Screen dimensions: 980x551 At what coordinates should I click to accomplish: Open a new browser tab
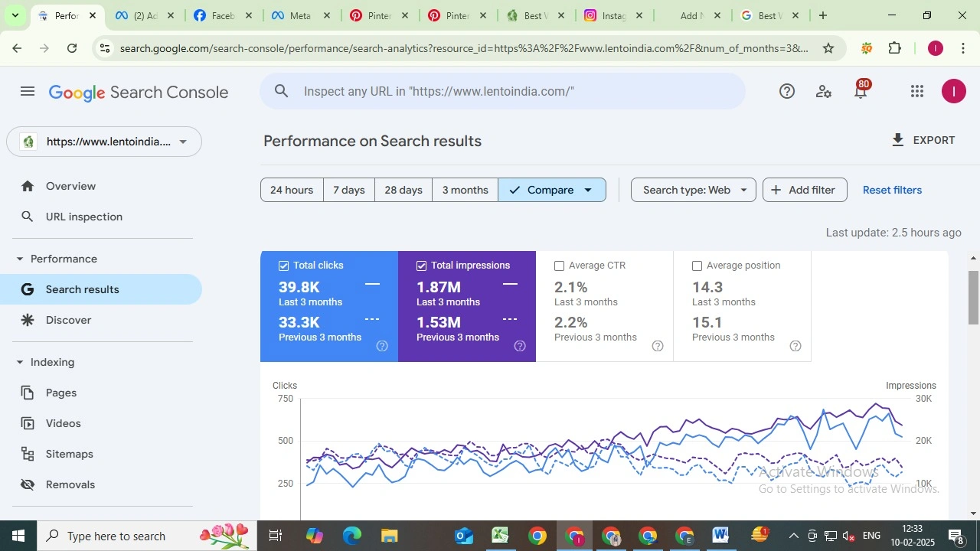pyautogui.click(x=823, y=15)
